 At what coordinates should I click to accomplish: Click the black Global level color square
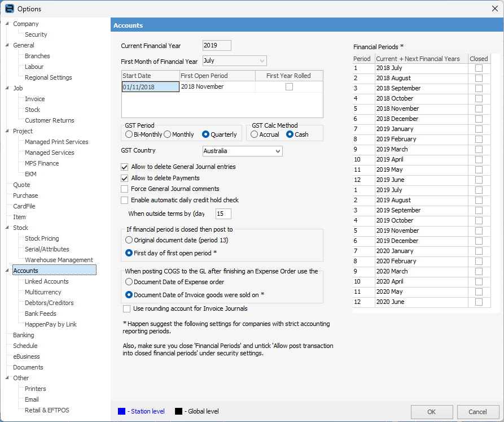[x=178, y=411]
